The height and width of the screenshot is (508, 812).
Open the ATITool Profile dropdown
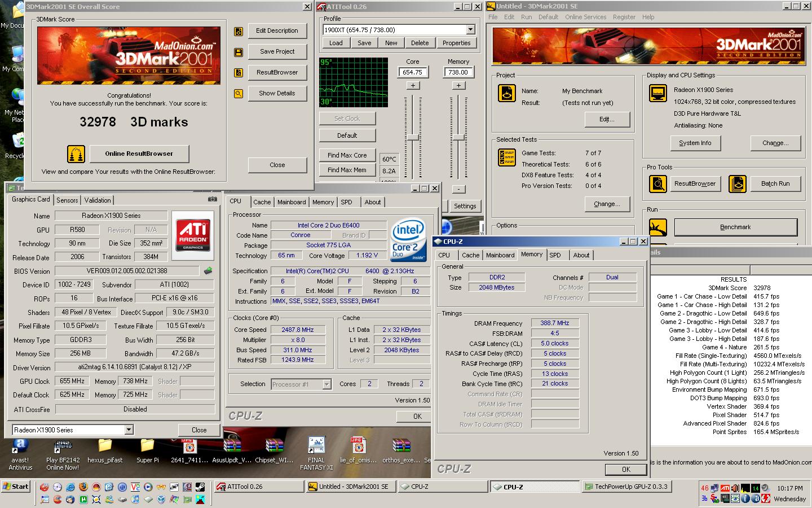(470, 30)
